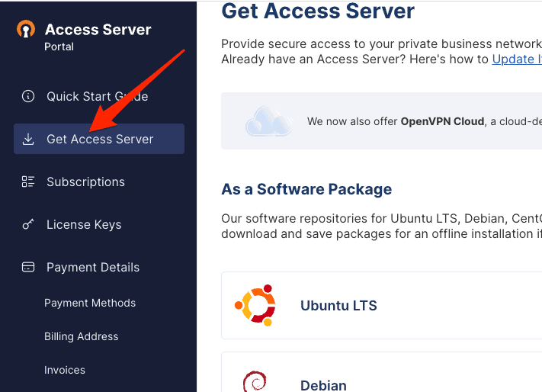
Task: Select Get Access Server in sidebar
Action: click(100, 140)
